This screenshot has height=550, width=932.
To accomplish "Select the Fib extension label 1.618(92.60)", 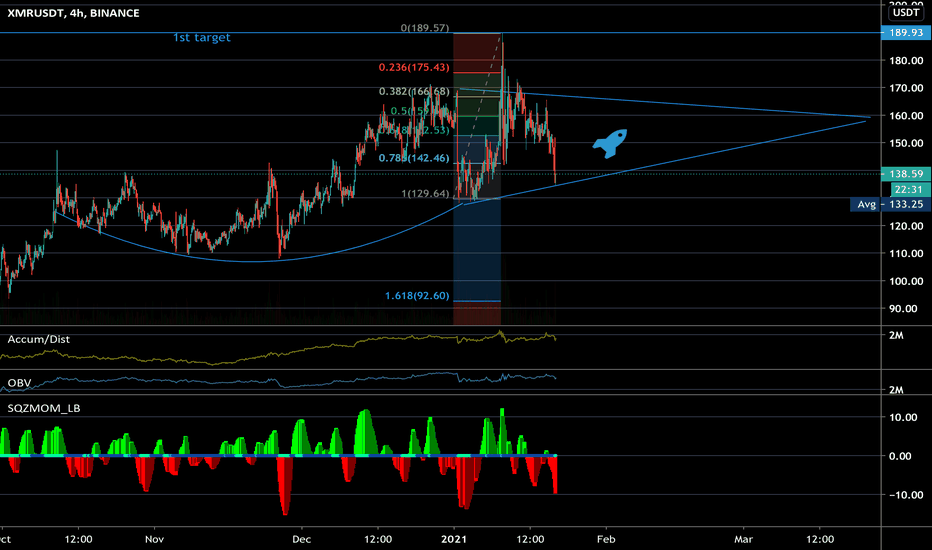I will coord(417,296).
